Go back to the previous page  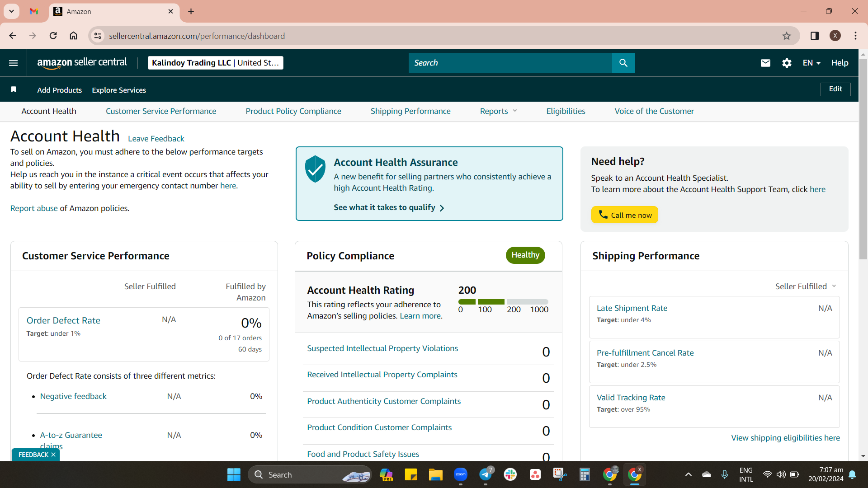[13, 36]
